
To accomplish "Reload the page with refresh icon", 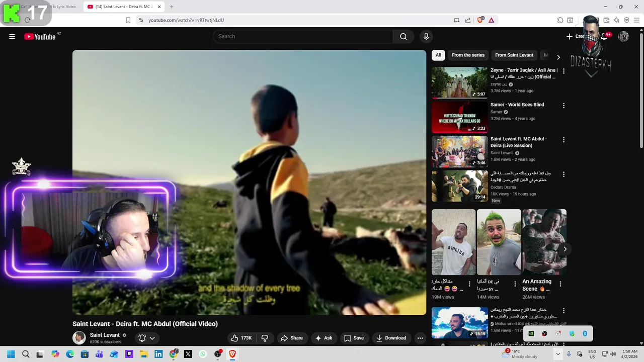I will [x=27, y=20].
